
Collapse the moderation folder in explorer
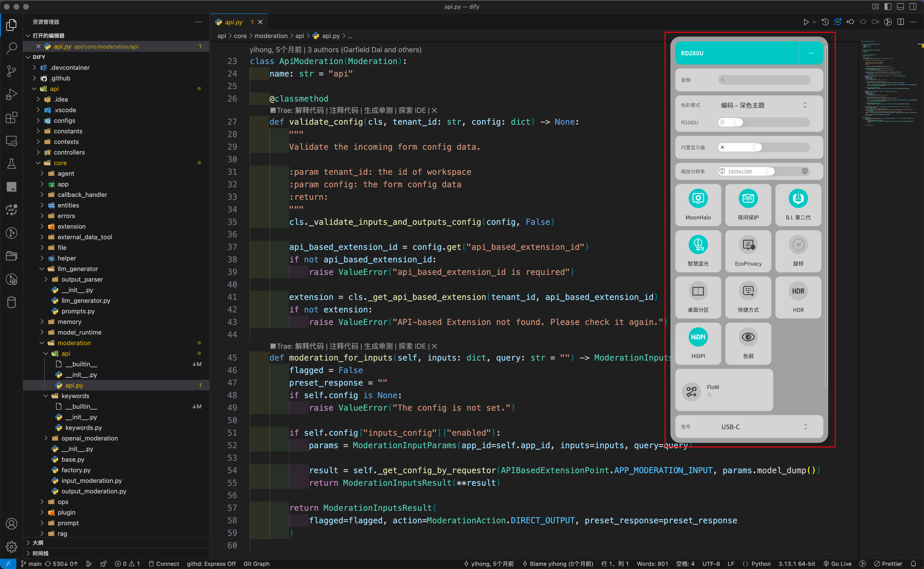point(74,343)
